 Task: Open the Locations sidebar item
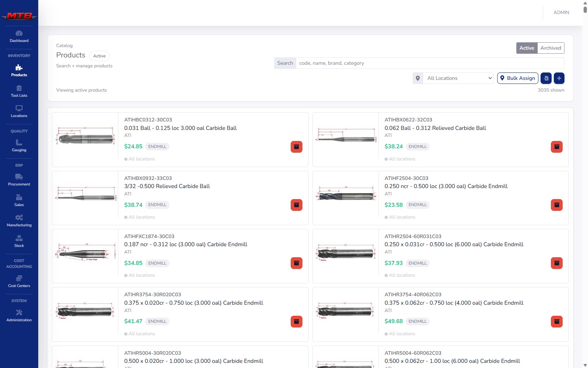19,112
